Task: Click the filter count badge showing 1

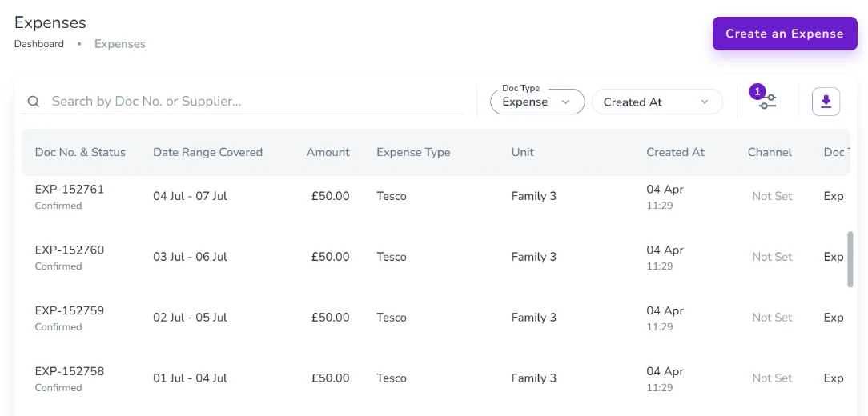Action: pyautogui.click(x=757, y=91)
